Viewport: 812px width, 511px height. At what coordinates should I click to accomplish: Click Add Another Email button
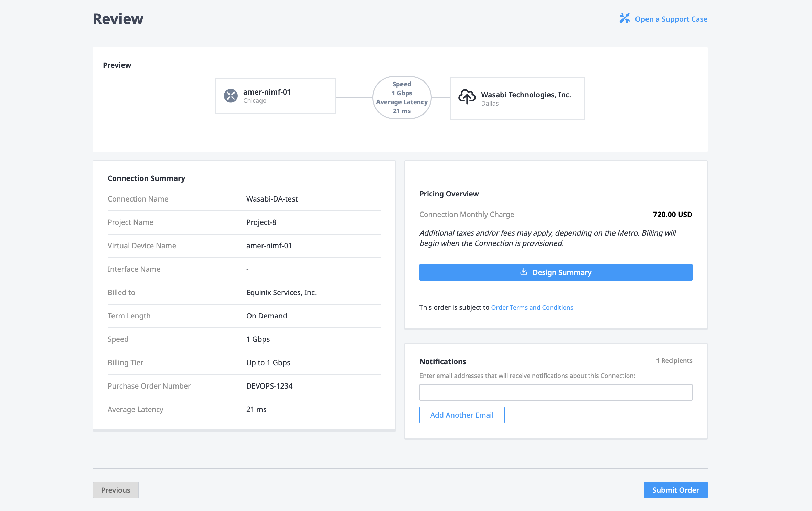(x=462, y=415)
